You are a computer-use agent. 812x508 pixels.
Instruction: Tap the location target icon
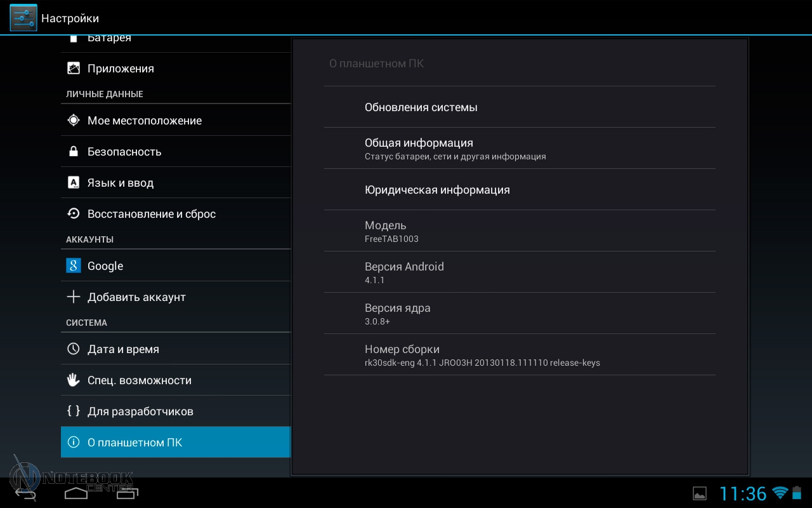pyautogui.click(x=74, y=121)
